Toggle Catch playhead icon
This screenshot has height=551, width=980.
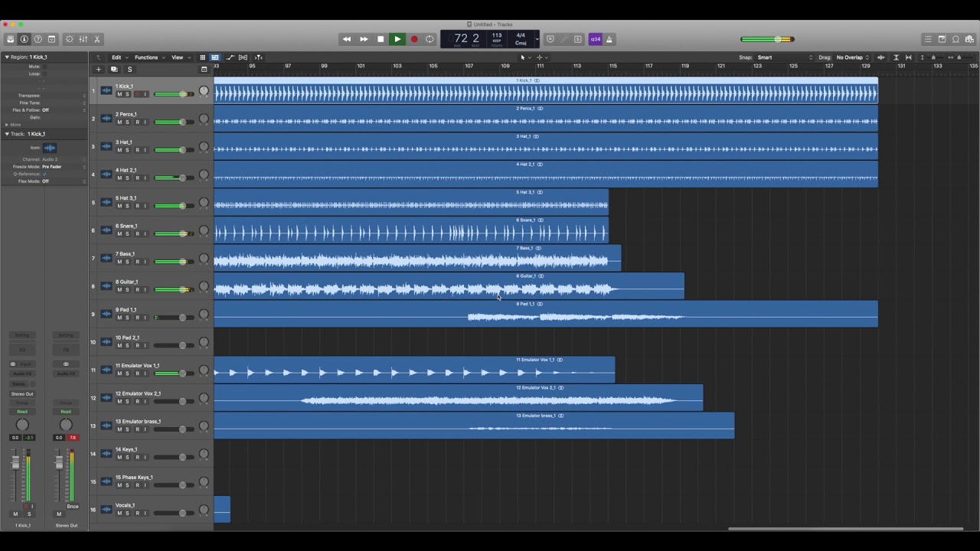coord(258,57)
